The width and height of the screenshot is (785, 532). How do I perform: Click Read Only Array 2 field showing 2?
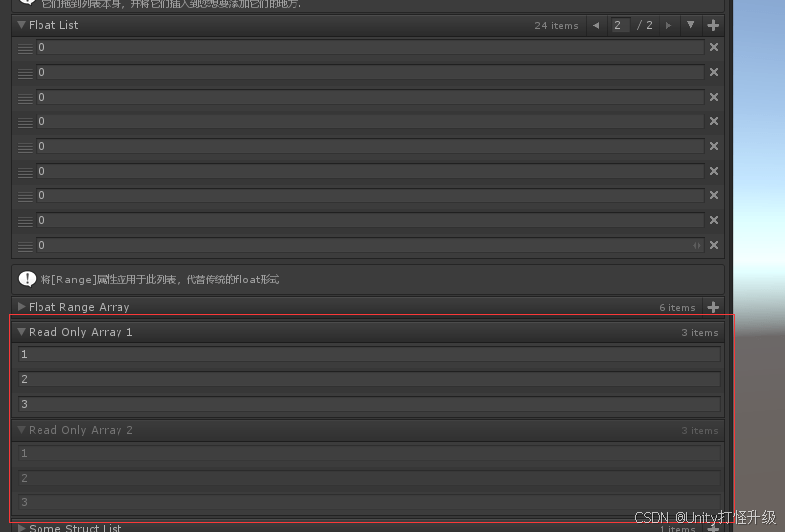coord(369,478)
